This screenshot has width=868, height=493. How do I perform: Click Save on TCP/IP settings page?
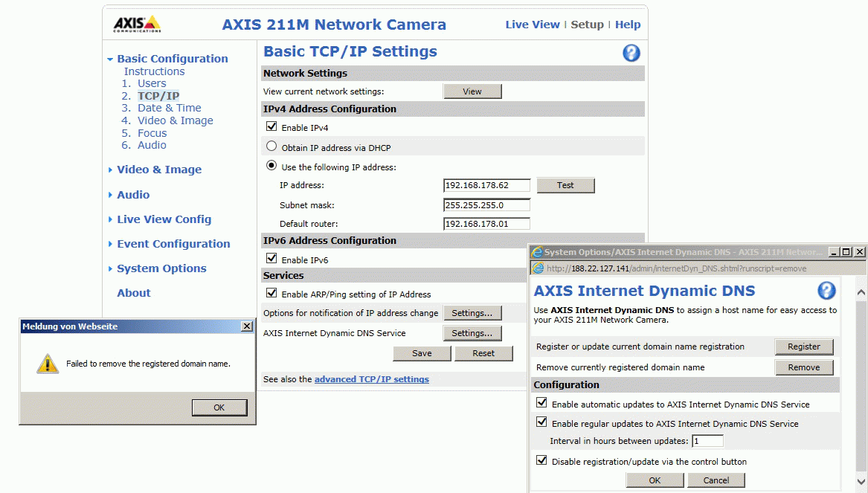[x=422, y=353]
